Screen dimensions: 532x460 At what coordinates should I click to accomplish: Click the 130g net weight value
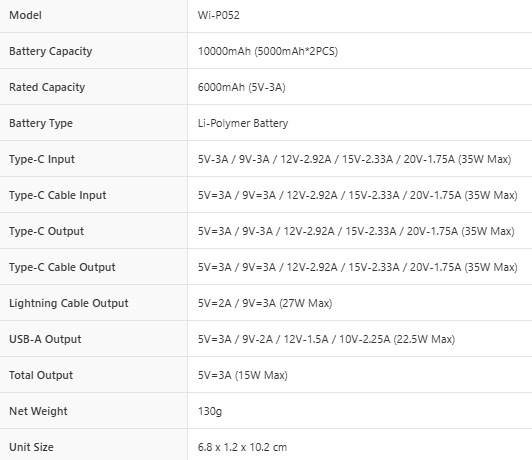(210, 411)
